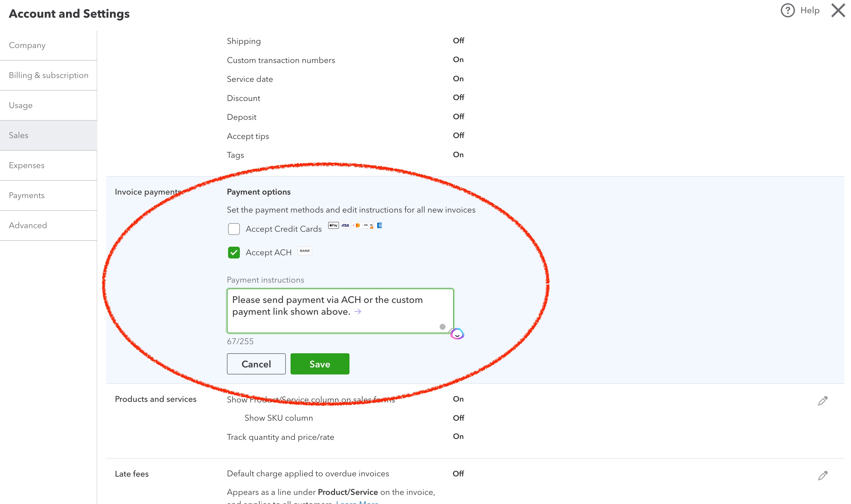Select the American Express icon
851x504 pixels.
pyautogui.click(x=380, y=226)
